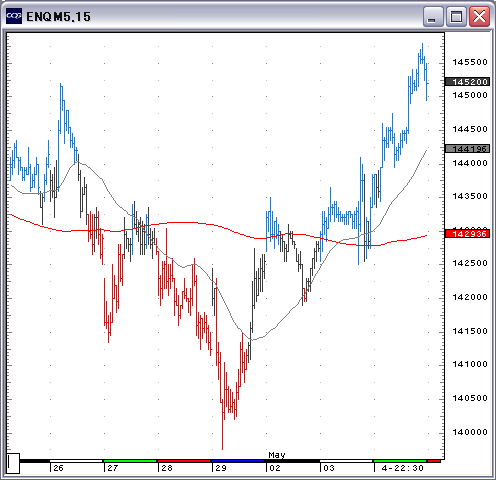Maximize the ENQM5,15 chart window

(x=456, y=16)
